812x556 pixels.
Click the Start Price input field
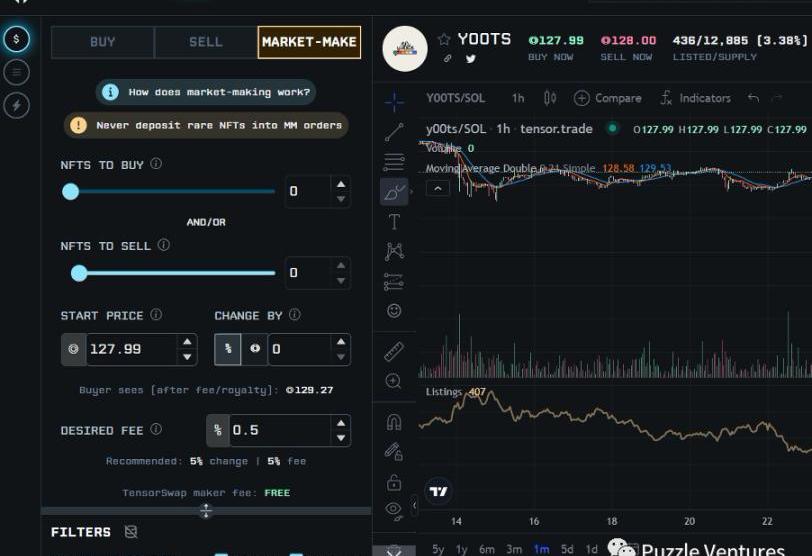click(130, 349)
